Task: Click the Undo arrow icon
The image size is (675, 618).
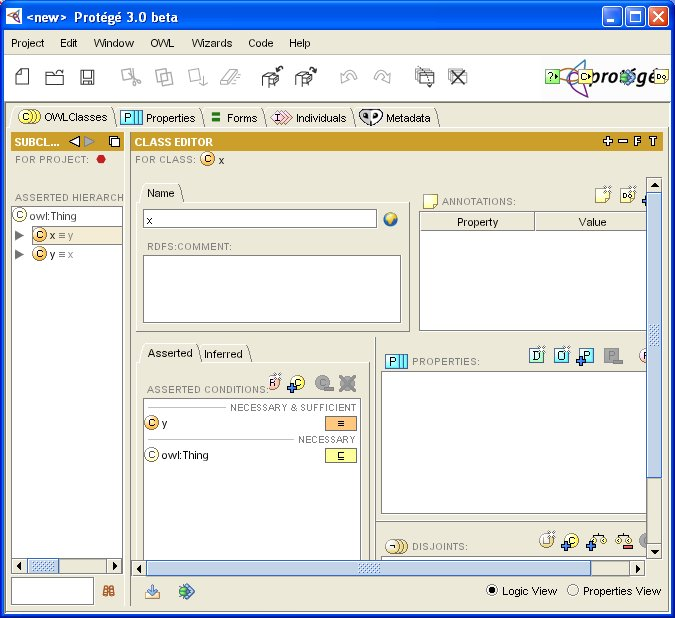Action: point(349,77)
